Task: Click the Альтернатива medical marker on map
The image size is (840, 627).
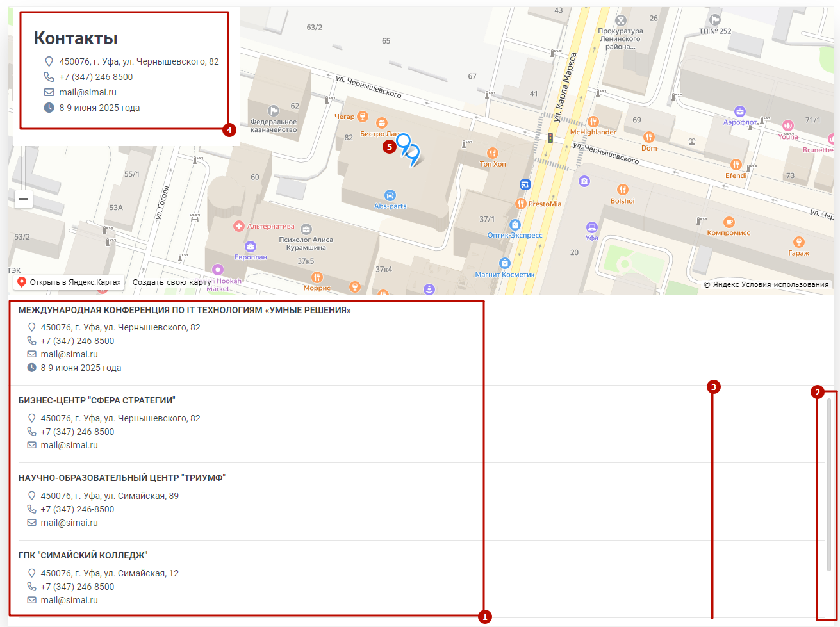Action: coord(239,226)
